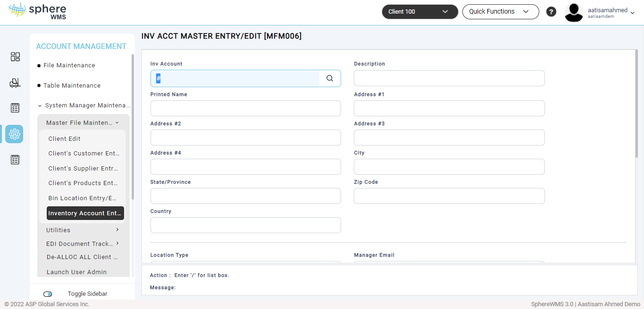Open the help question mark icon

tap(551, 12)
